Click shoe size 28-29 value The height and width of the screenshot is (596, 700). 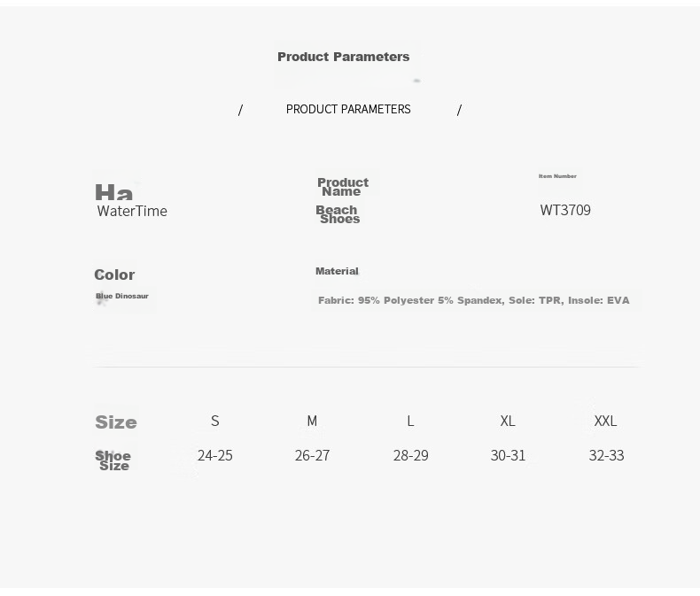(x=411, y=455)
